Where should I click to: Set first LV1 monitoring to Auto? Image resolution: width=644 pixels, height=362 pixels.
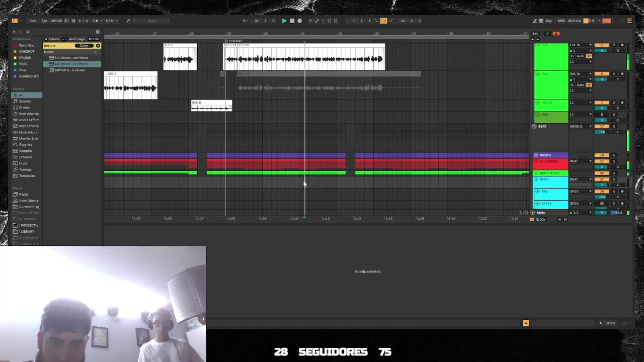(x=580, y=56)
